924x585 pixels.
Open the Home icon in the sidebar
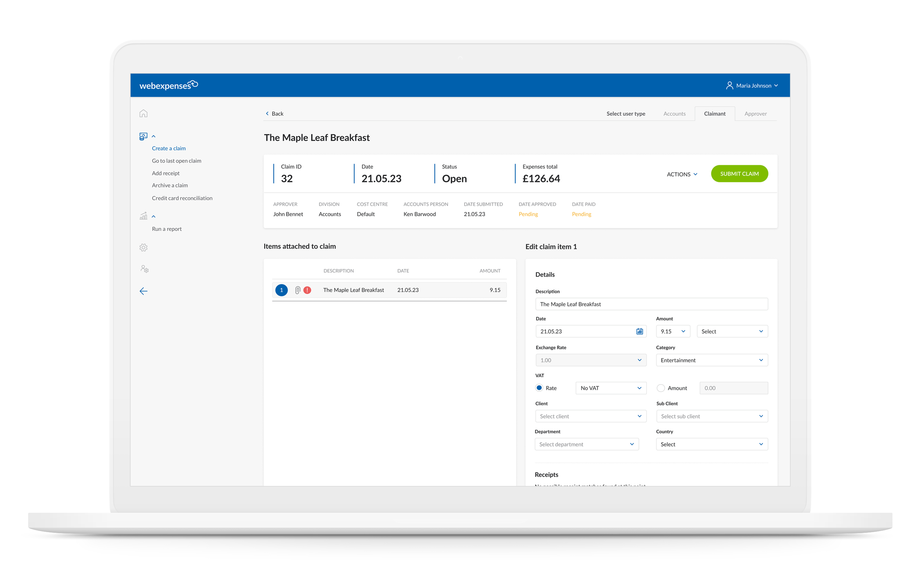(143, 113)
